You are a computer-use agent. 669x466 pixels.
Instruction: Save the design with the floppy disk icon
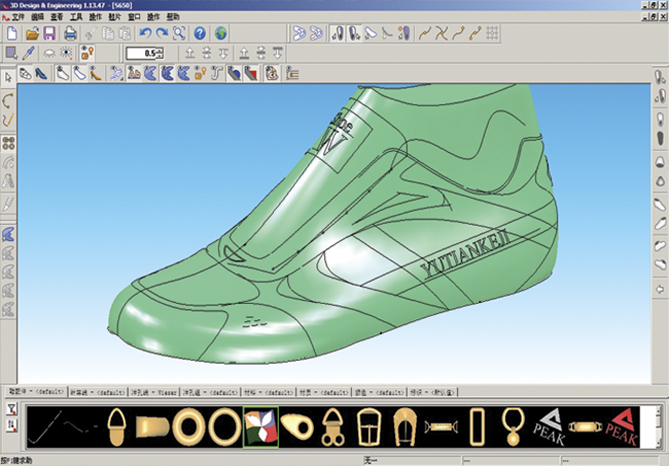(x=49, y=33)
